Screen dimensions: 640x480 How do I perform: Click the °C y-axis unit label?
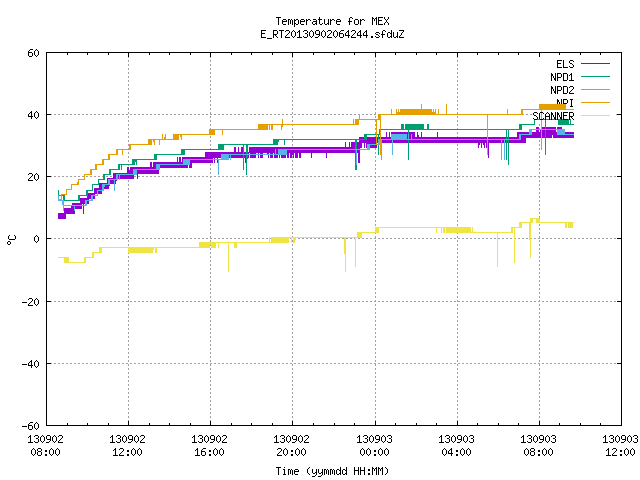coord(11,240)
